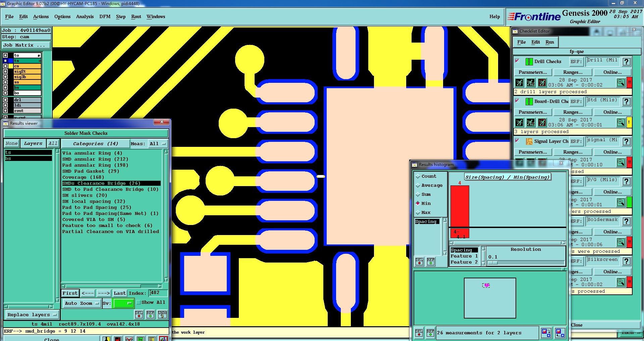
Task: Click Last button in Results viewer
Action: click(120, 293)
